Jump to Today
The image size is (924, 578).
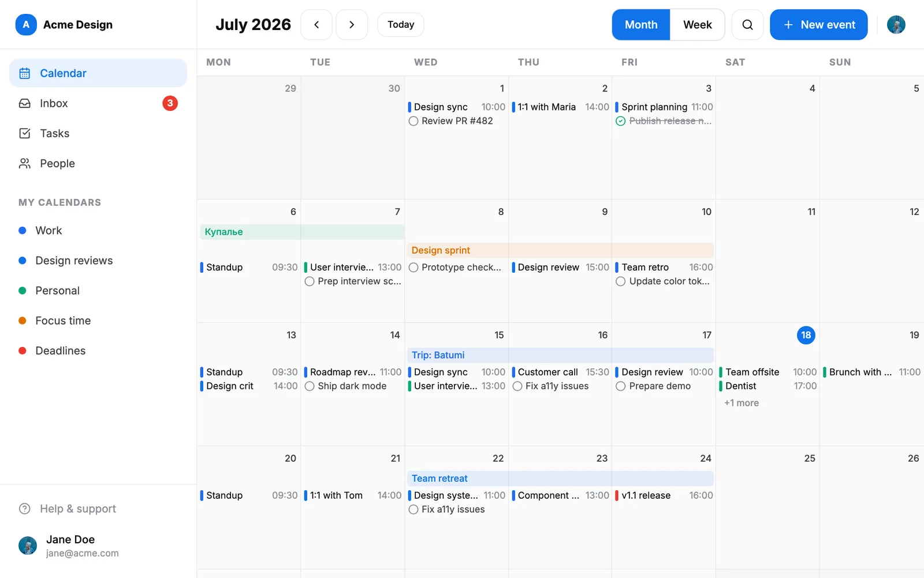click(401, 24)
